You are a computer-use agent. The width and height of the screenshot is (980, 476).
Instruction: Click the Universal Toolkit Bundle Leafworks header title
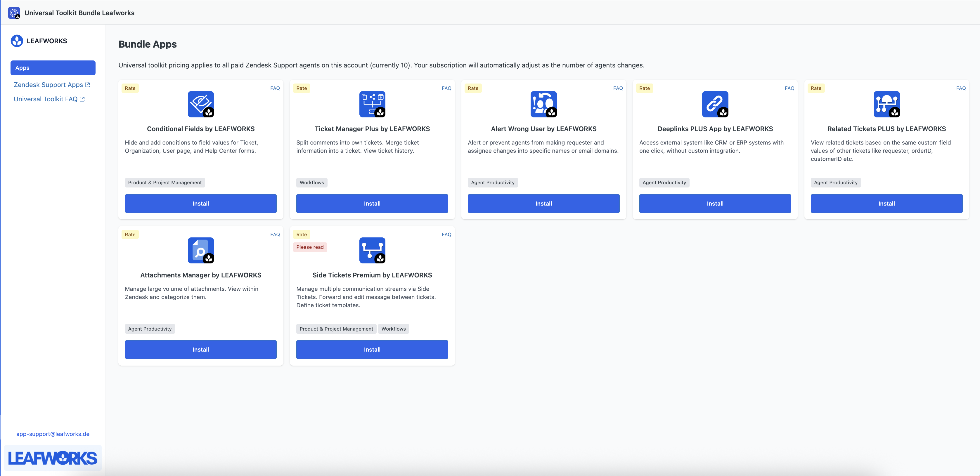click(x=79, y=13)
